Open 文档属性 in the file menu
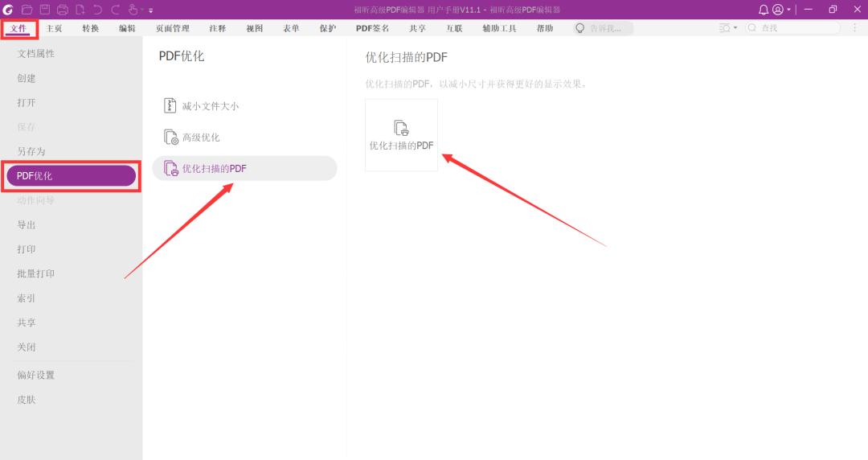 (36, 54)
